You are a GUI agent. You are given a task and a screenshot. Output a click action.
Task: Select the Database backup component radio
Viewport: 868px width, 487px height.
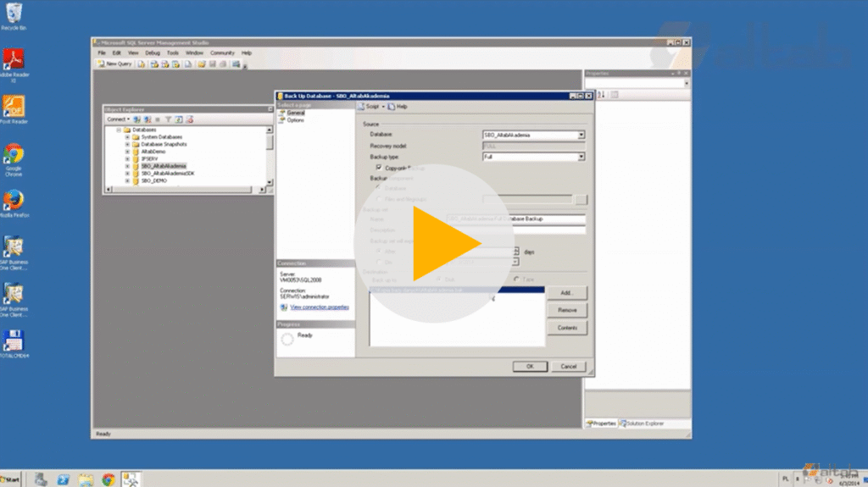379,188
